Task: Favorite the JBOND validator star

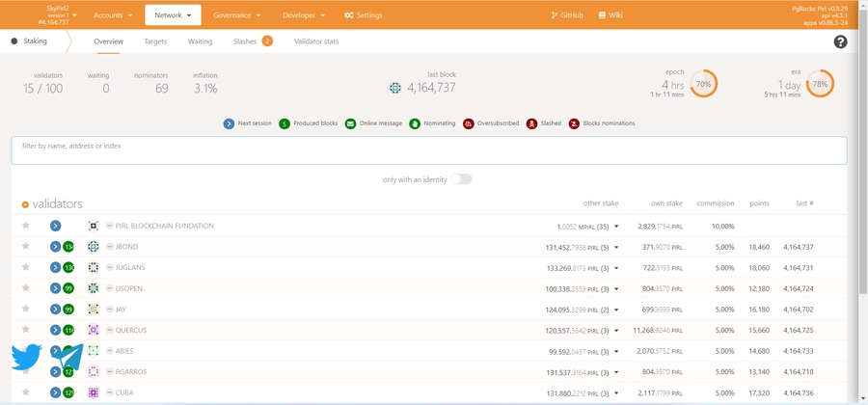Action: coord(26,247)
